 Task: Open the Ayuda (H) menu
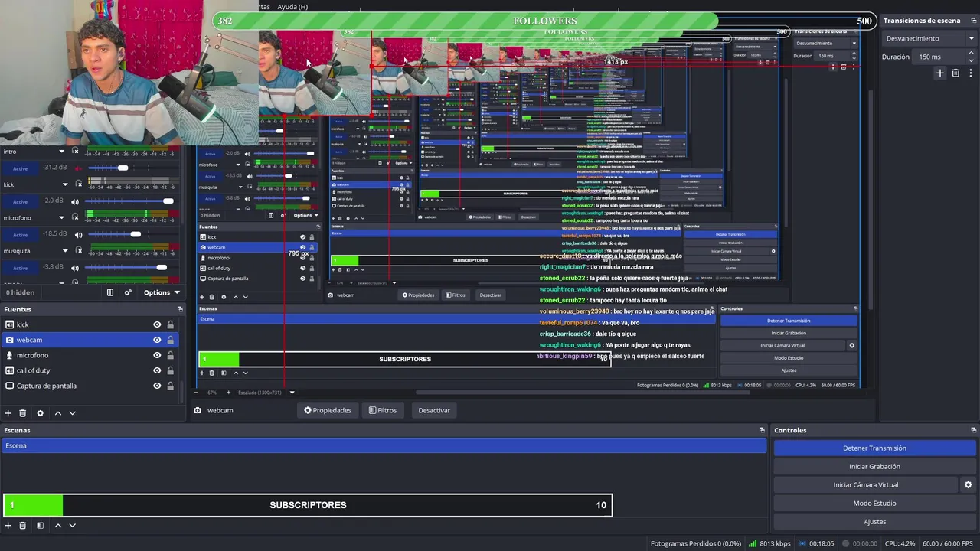pyautogui.click(x=292, y=7)
